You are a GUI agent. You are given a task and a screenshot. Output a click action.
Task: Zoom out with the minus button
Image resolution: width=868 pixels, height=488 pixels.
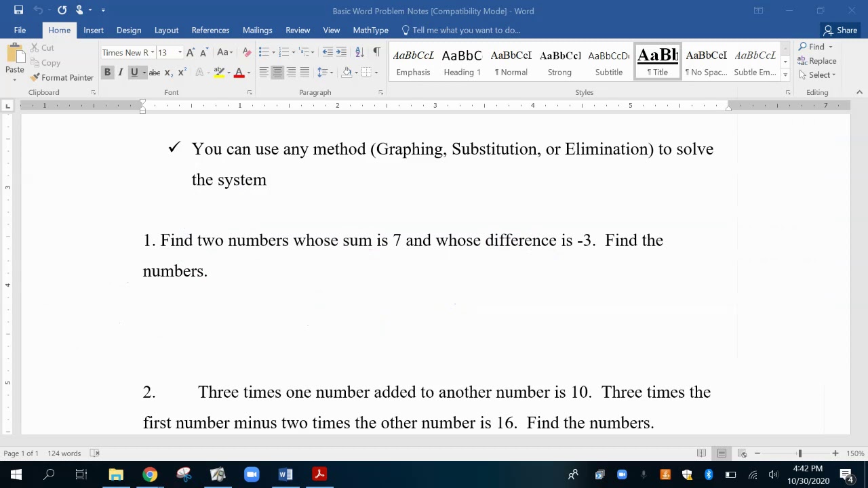click(x=757, y=453)
